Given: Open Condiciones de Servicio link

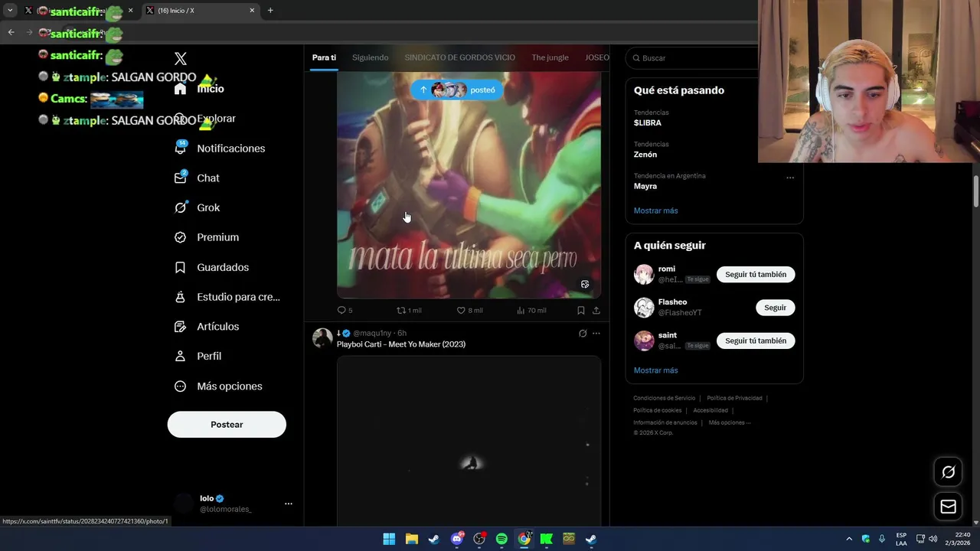Looking at the screenshot, I should [x=665, y=398].
